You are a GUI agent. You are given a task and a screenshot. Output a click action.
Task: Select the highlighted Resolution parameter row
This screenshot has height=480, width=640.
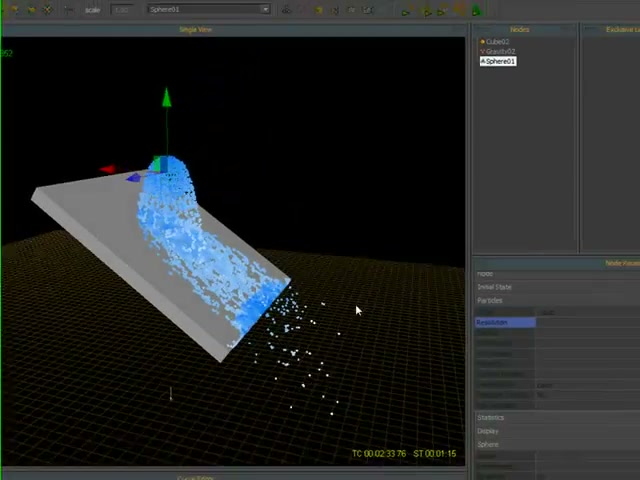click(x=505, y=322)
